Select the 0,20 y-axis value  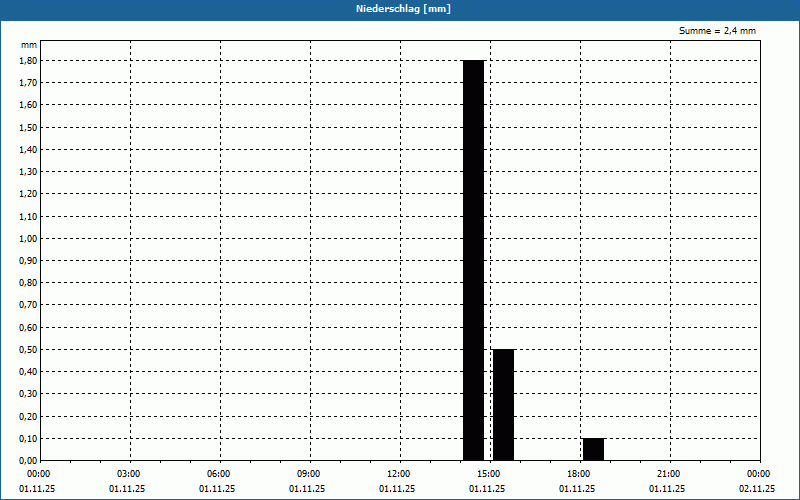click(28, 416)
